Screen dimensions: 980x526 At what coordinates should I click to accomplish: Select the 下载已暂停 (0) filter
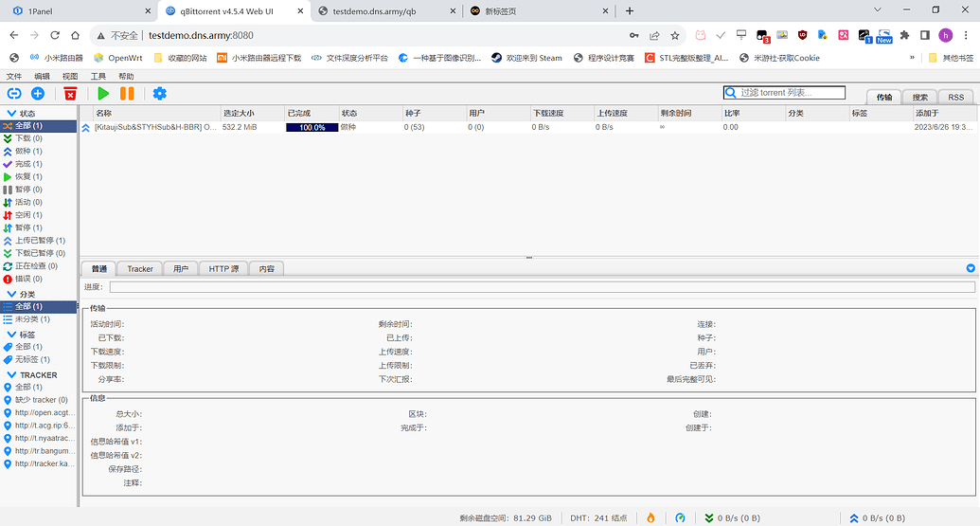click(x=40, y=253)
